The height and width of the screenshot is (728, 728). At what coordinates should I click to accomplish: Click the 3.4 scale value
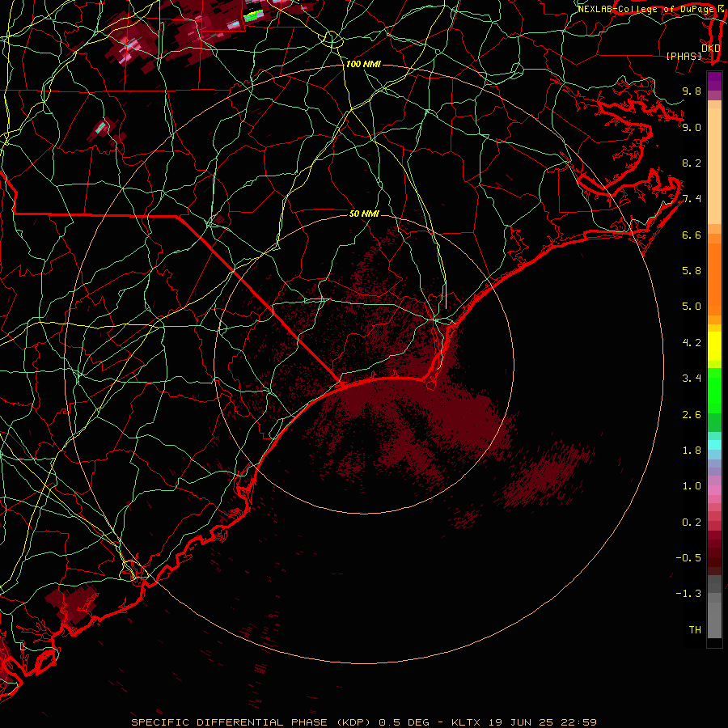pos(692,379)
